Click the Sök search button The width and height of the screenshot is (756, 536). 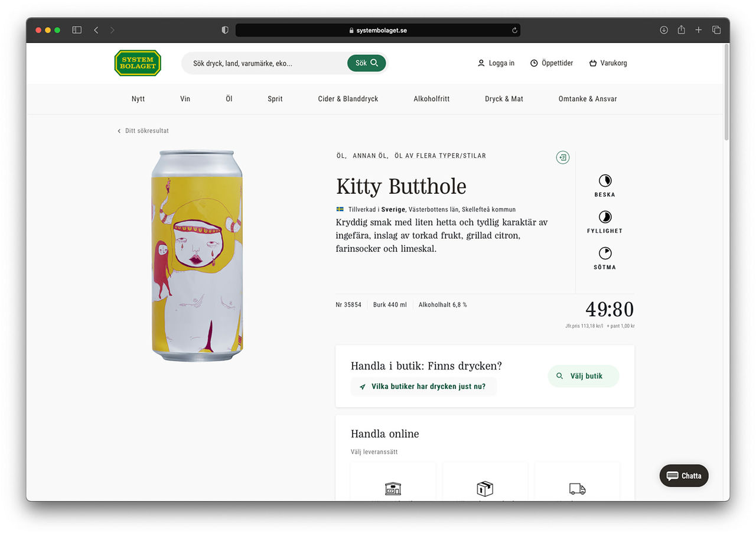click(x=366, y=63)
